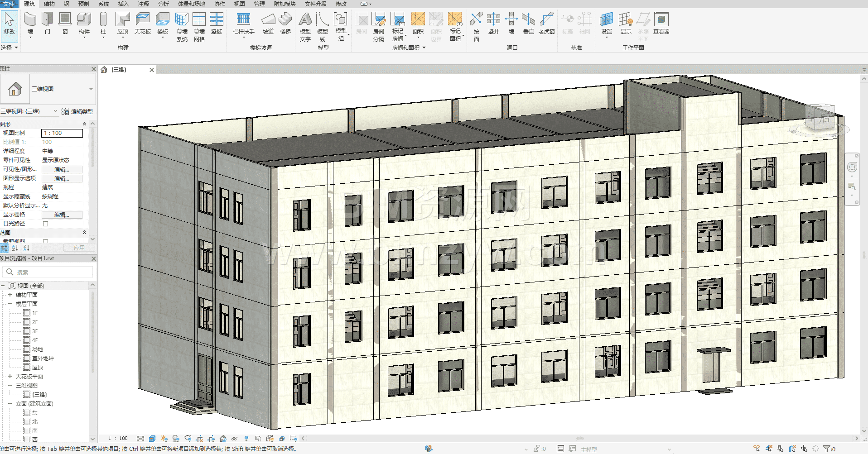The width and height of the screenshot is (868, 454).
Task: Toggle the Crop View (裁剪视图) checkbox
Action: [45, 241]
